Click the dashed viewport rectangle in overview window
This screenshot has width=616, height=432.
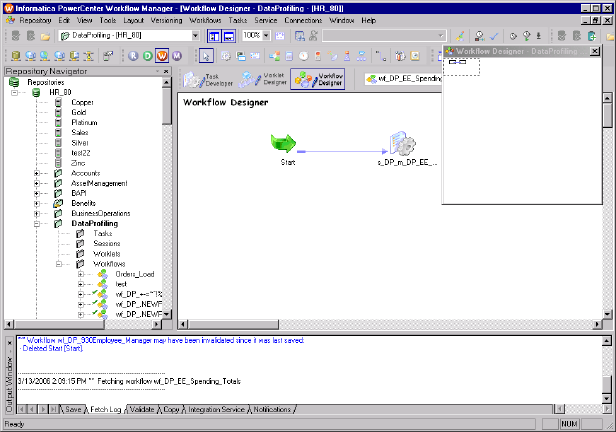point(461,67)
